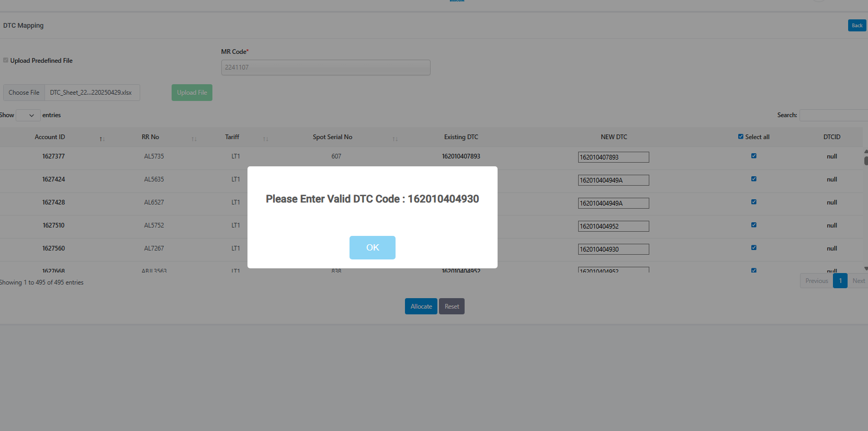Screen dimensions: 868x431
Task: Click RR No cell AL7267
Action: [154, 248]
